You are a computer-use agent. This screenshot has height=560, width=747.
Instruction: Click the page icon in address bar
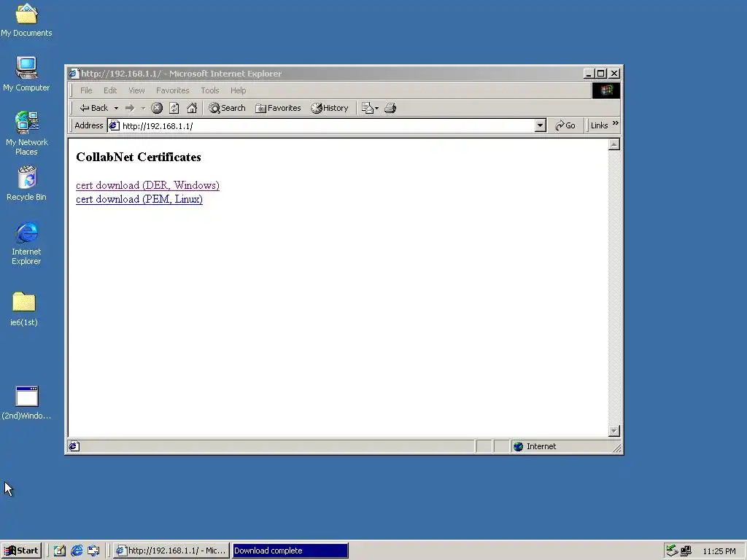pyautogui.click(x=114, y=125)
